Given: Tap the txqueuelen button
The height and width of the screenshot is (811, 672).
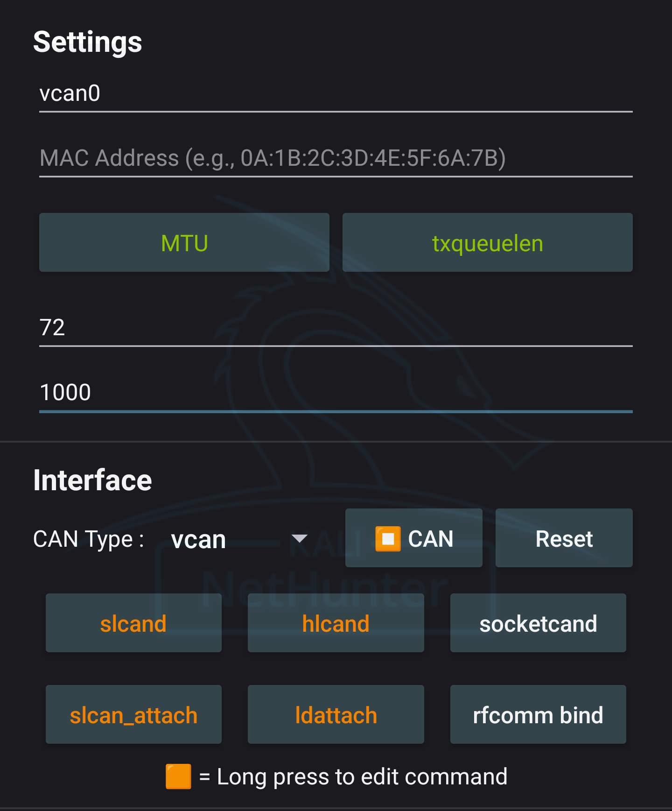Looking at the screenshot, I should pyautogui.click(x=488, y=242).
